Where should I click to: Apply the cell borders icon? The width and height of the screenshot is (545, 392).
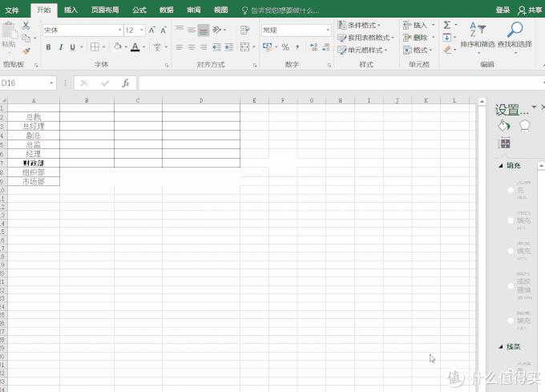pos(95,47)
